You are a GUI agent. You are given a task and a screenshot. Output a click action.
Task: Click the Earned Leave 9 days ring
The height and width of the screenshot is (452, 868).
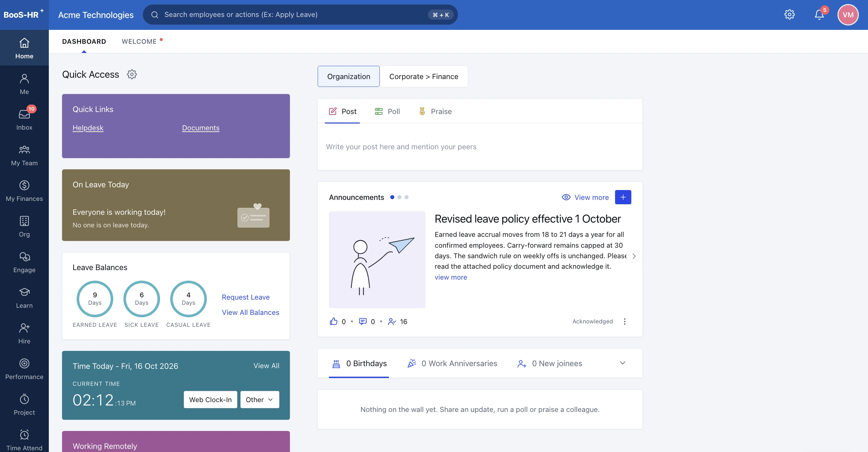tap(95, 299)
